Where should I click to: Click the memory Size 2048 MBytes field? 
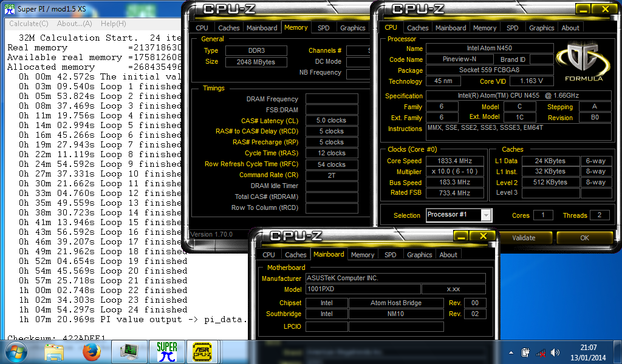tap(256, 62)
